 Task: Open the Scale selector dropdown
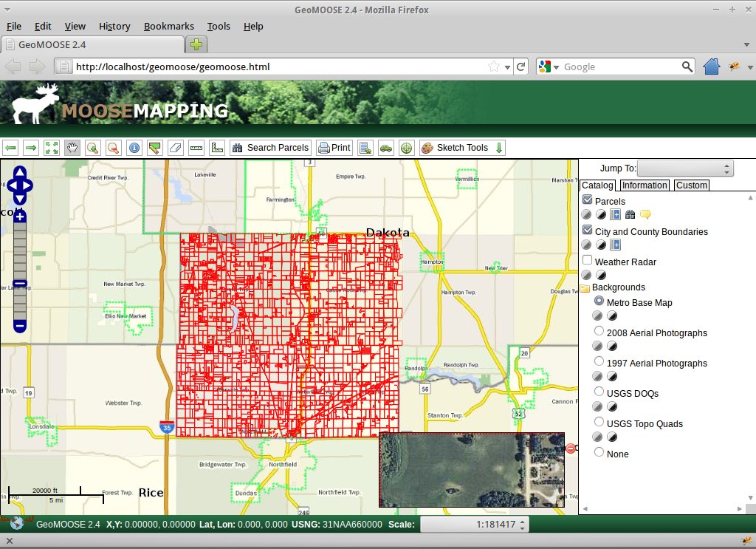coord(475,525)
